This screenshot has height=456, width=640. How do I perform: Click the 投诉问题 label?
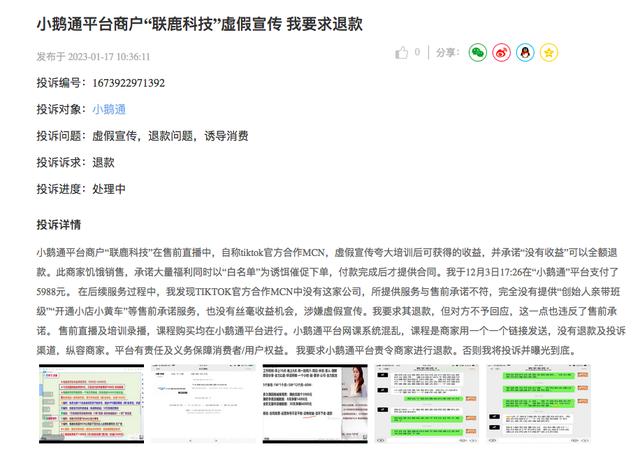[x=61, y=136]
